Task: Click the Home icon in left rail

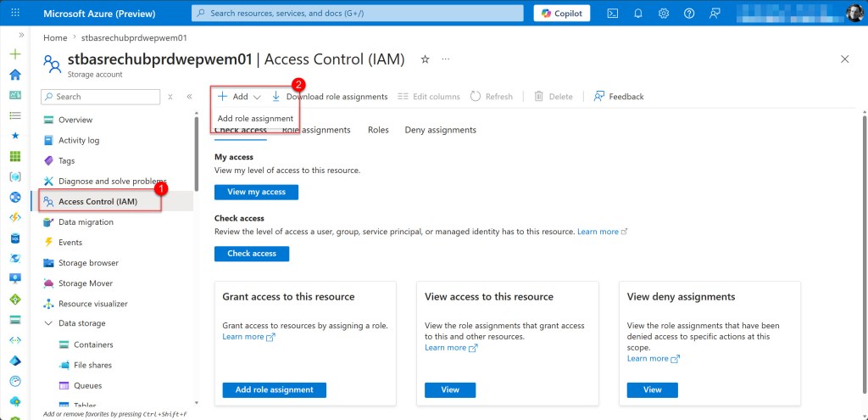Action: 14,75
